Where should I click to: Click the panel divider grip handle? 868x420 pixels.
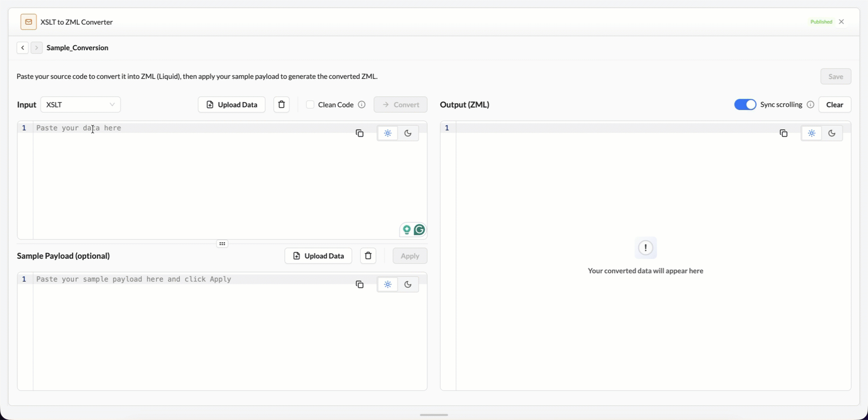pyautogui.click(x=222, y=244)
